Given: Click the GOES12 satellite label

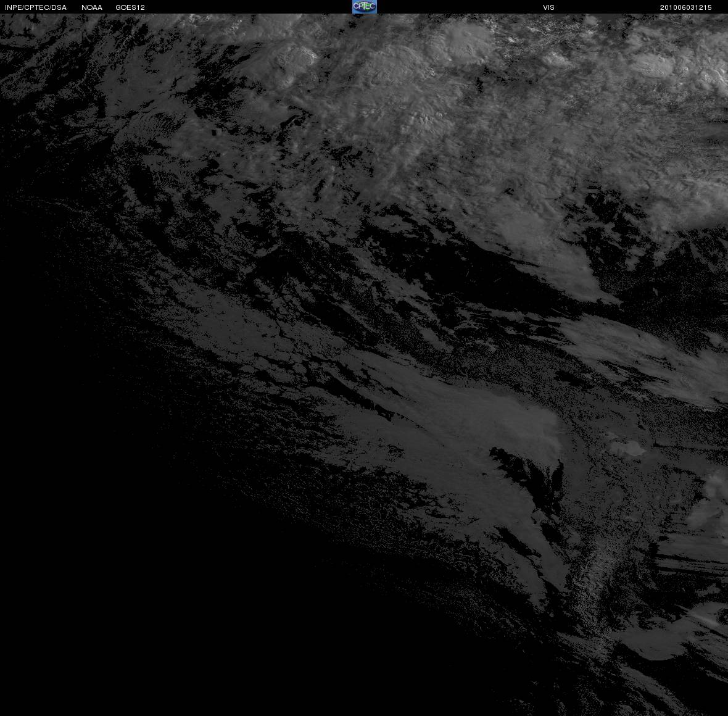Looking at the screenshot, I should [130, 7].
